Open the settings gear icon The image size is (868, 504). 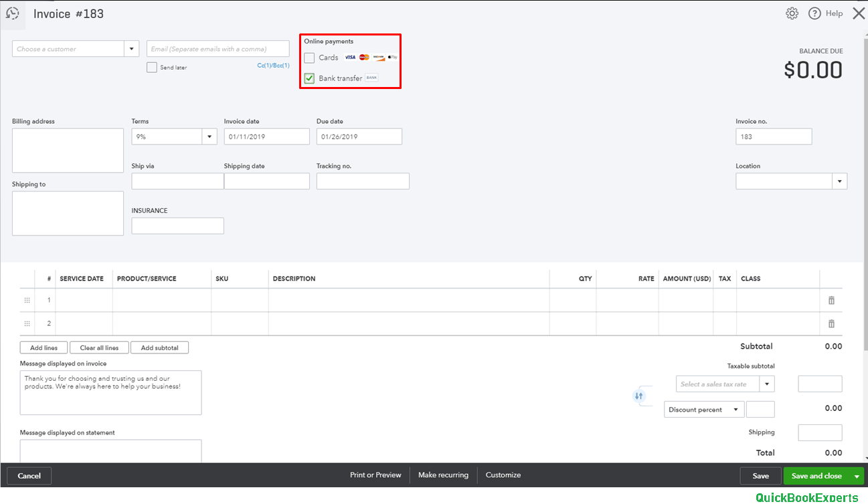click(x=792, y=13)
